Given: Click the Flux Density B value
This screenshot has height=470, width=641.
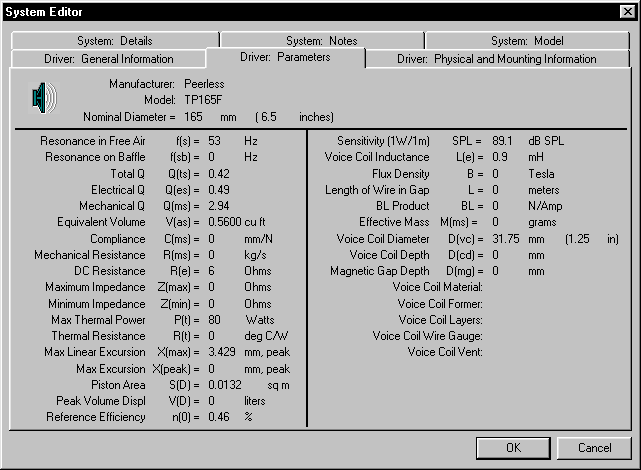Looking at the screenshot, I should 495,174.
